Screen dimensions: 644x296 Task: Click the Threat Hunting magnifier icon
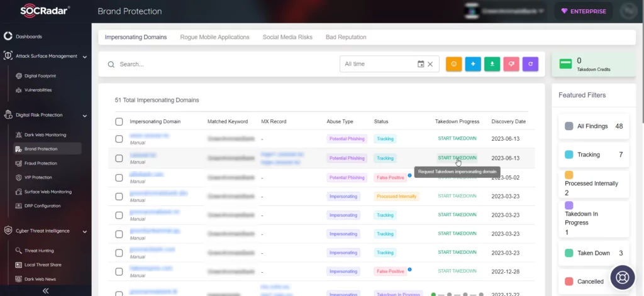[18, 250]
